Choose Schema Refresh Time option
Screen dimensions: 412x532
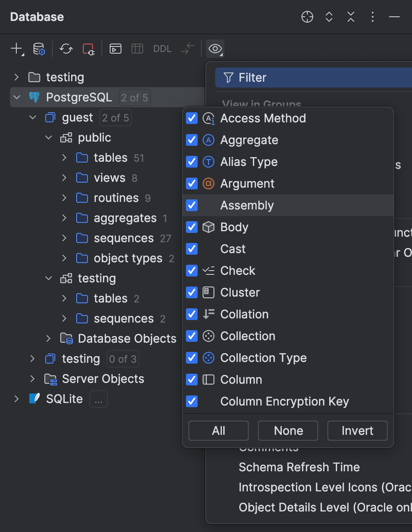point(299,467)
